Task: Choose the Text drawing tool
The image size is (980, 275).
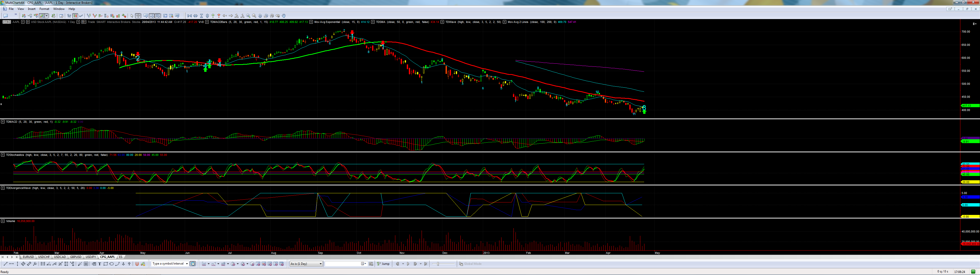Action: tap(100, 264)
